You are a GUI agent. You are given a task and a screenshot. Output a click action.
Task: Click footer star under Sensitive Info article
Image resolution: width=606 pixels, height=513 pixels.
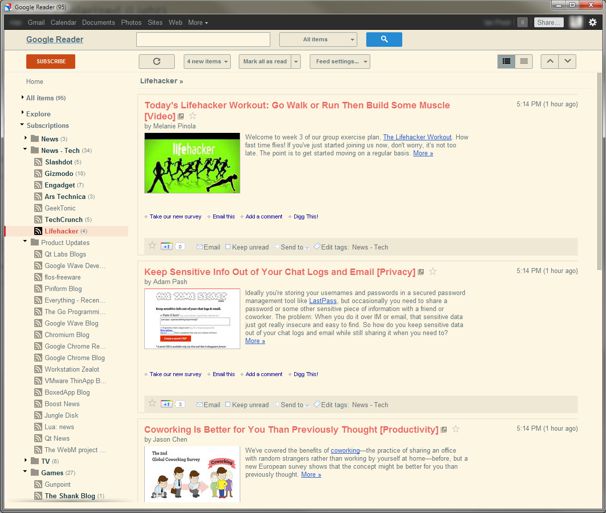pyautogui.click(x=152, y=403)
